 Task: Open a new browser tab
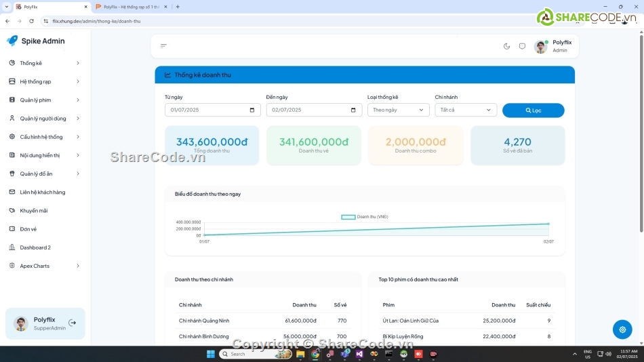click(x=178, y=7)
